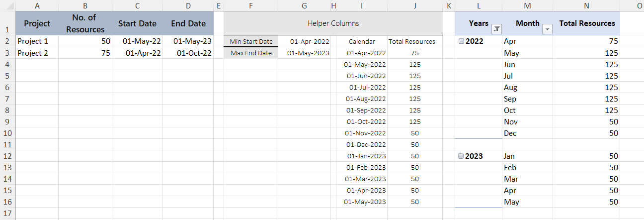
Task: Select pivot month Sep
Action: click(528, 99)
